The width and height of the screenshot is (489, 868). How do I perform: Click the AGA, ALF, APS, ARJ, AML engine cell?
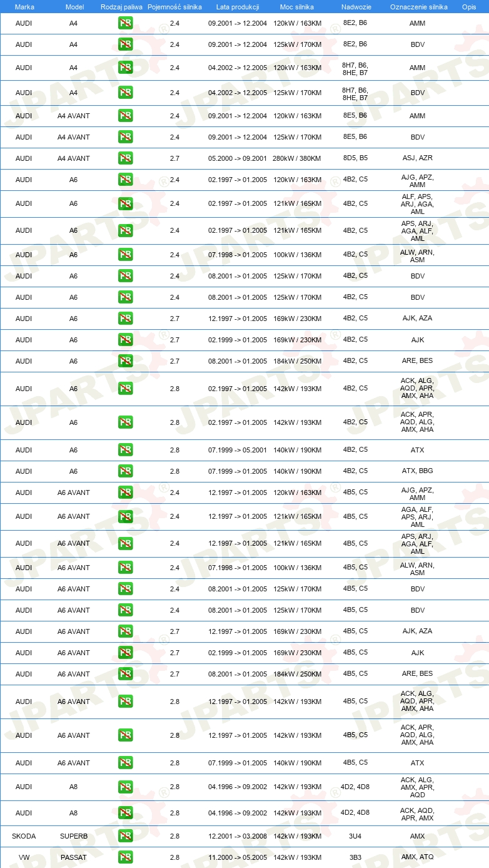click(x=418, y=517)
